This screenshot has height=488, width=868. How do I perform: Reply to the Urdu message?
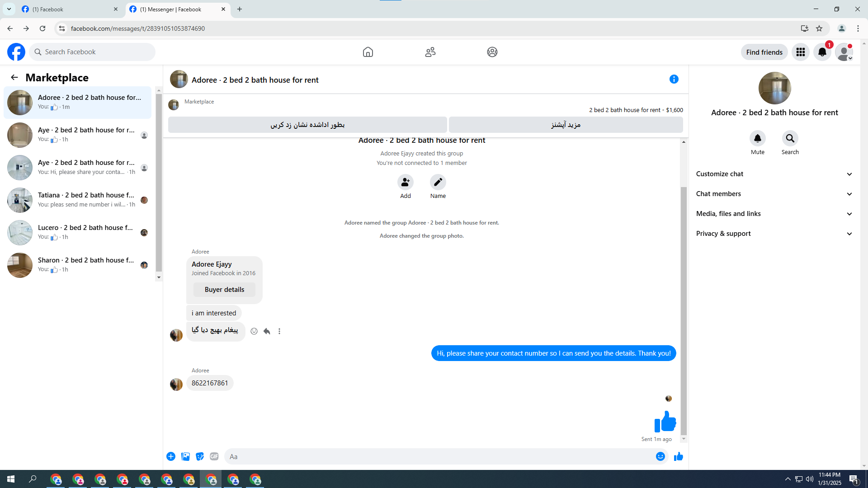[267, 331]
